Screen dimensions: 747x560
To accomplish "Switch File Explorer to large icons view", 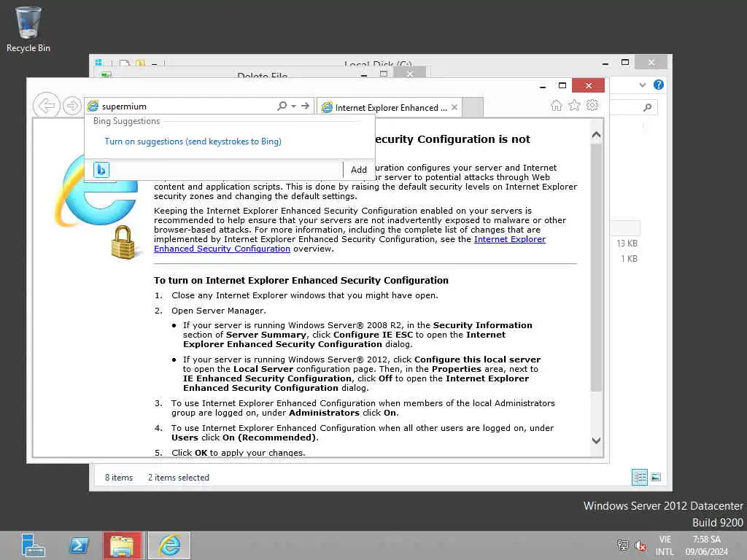I will pos(656,477).
